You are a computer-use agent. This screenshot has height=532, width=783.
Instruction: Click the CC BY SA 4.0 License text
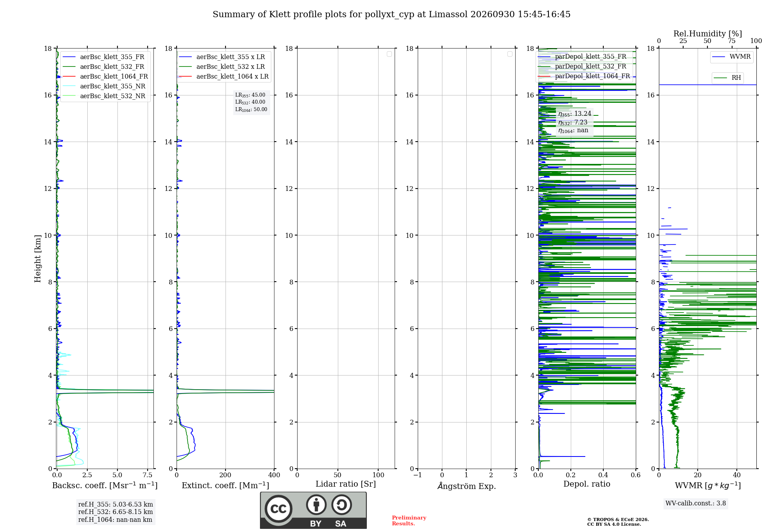click(x=614, y=525)
